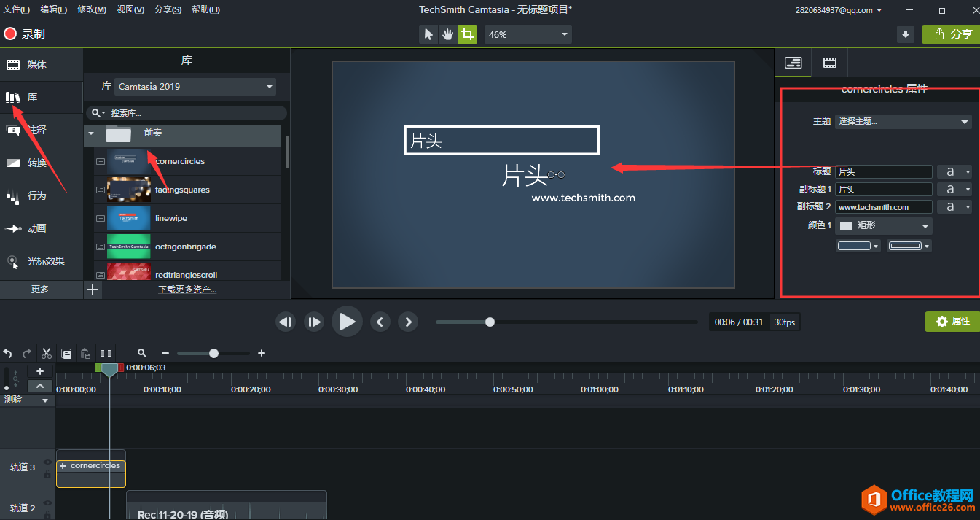Viewport: 980px width, 520px height.
Task: Collapse the 前奏 folder in library
Action: pos(90,133)
